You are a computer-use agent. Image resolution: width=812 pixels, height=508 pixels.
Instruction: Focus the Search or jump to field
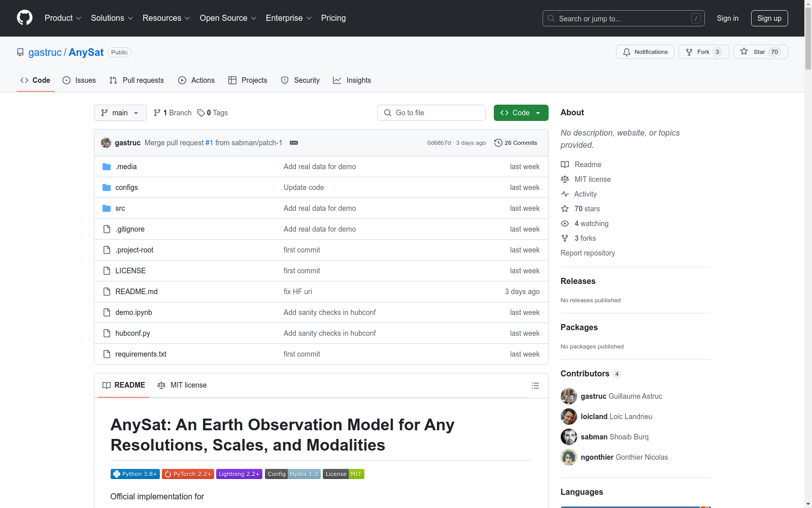click(x=624, y=18)
